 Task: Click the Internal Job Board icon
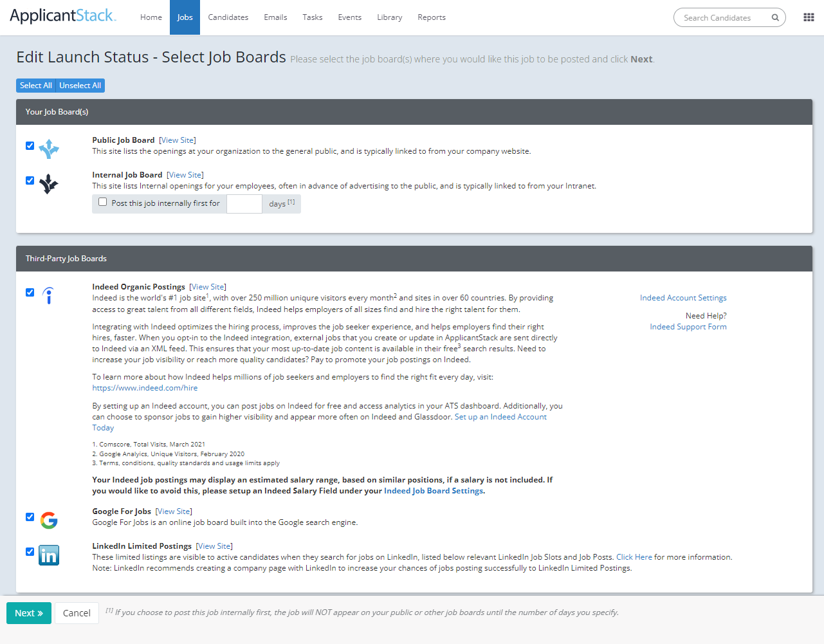pos(49,183)
